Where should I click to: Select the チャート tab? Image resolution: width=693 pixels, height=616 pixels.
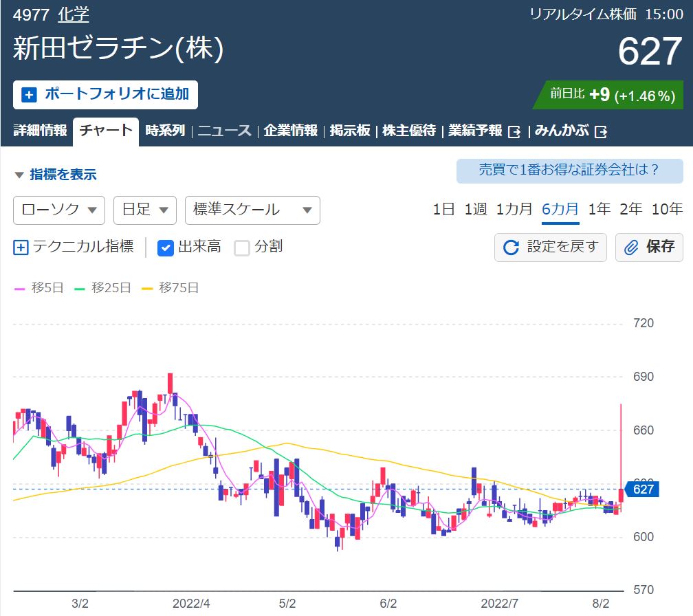(x=106, y=131)
